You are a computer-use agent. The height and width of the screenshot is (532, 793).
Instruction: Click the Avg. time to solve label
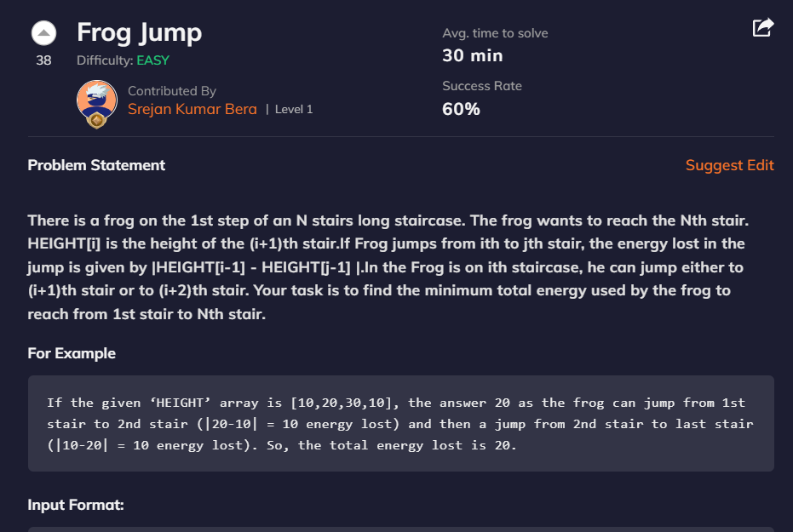495,33
